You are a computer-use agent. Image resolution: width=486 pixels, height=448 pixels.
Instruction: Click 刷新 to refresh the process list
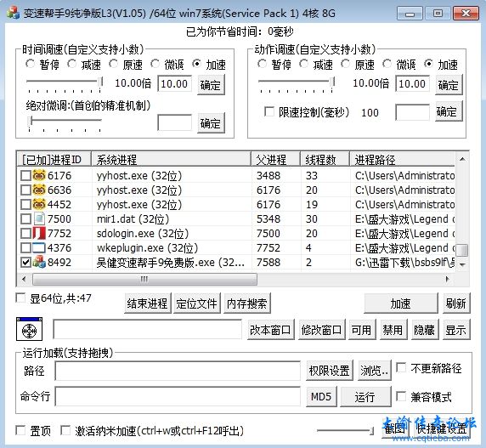click(456, 303)
